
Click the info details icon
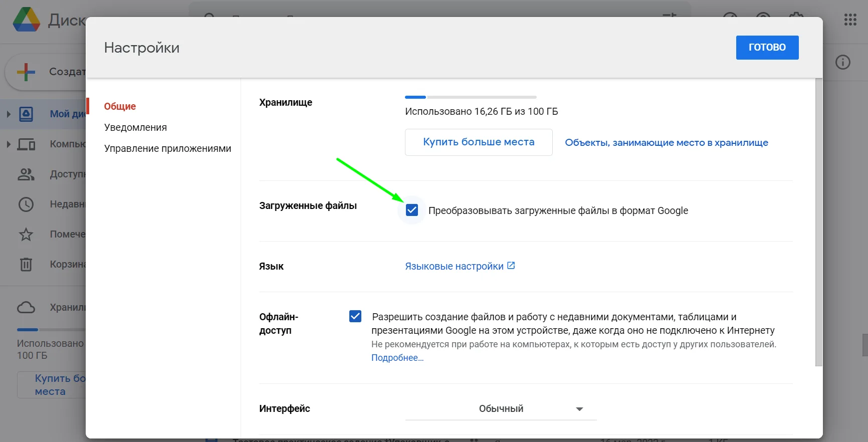pos(843,62)
